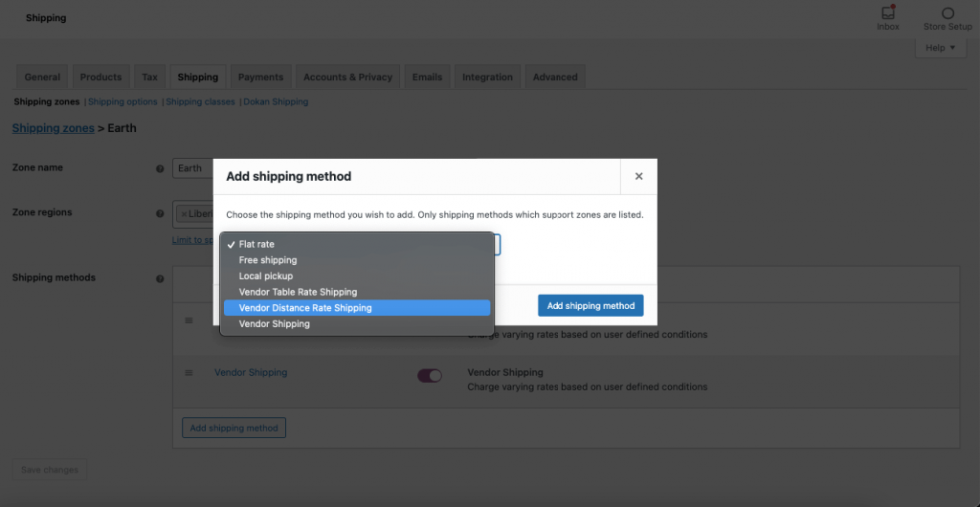
Task: Open Shipping options sub-section
Action: (122, 101)
